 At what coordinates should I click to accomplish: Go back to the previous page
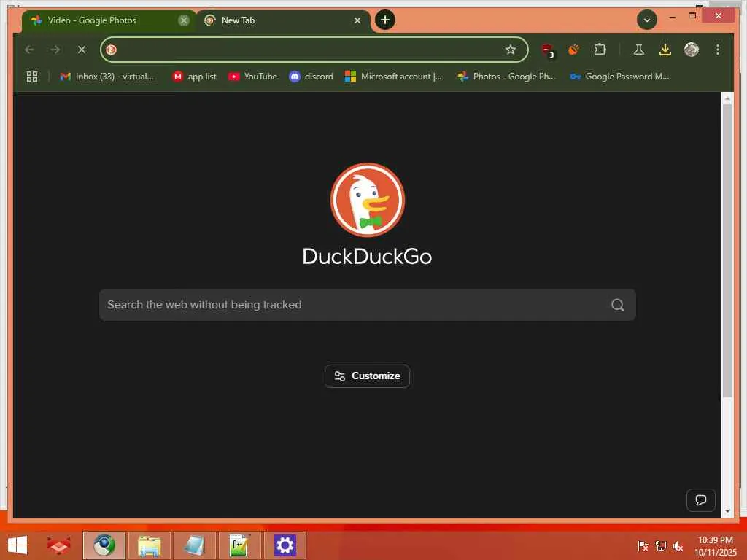[x=29, y=50]
